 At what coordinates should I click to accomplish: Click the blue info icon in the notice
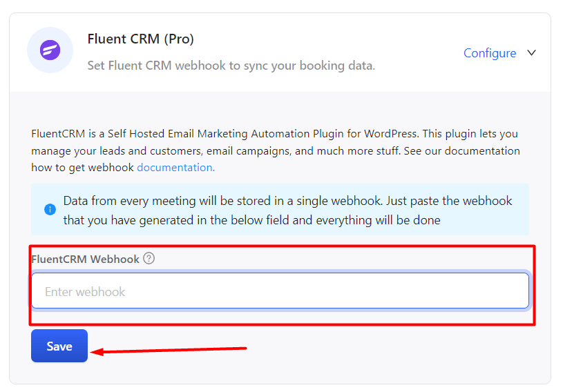tap(50, 209)
